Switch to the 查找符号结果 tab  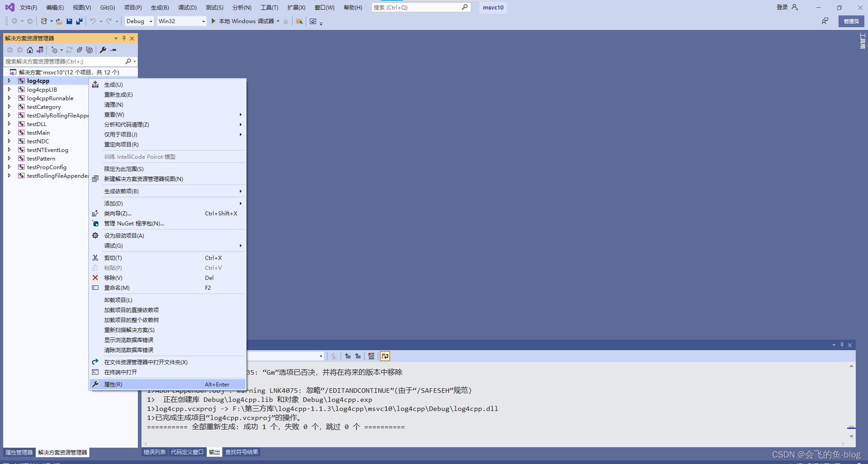point(242,452)
